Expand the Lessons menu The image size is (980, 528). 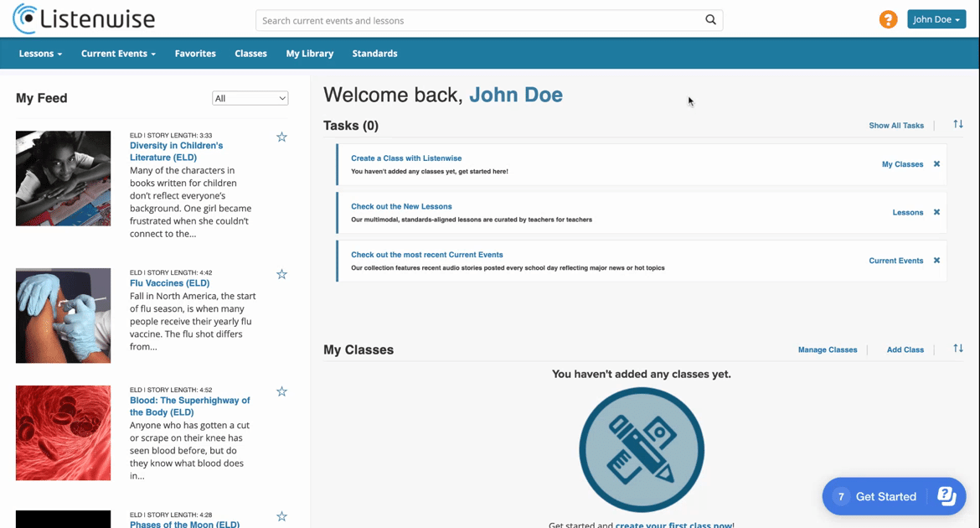tap(41, 54)
